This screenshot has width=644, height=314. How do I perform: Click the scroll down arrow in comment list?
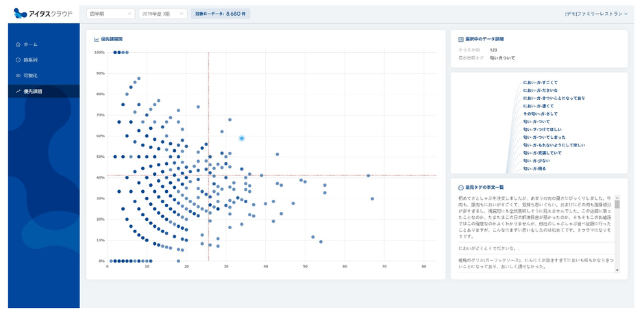click(617, 270)
